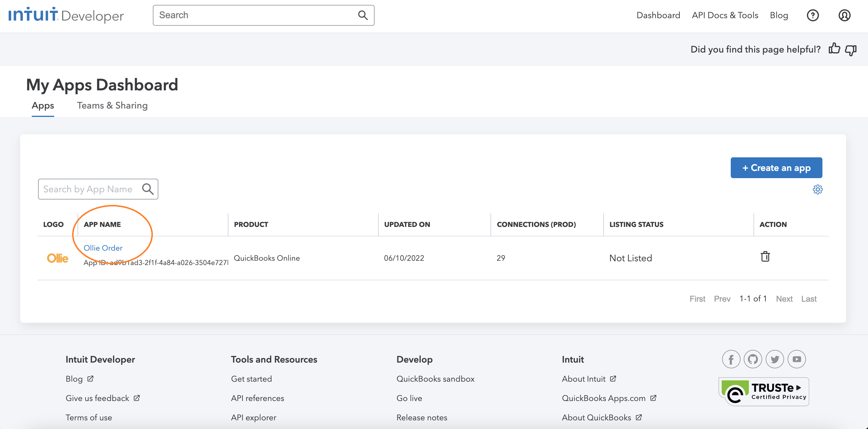Viewport: 868px width, 429px height.
Task: Click the magnifier icon in top search bar
Action: point(362,15)
